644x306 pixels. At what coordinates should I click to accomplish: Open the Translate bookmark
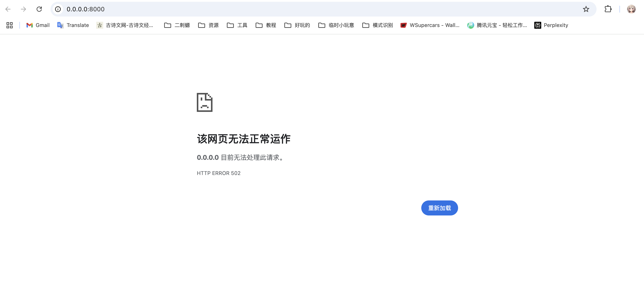tap(73, 25)
